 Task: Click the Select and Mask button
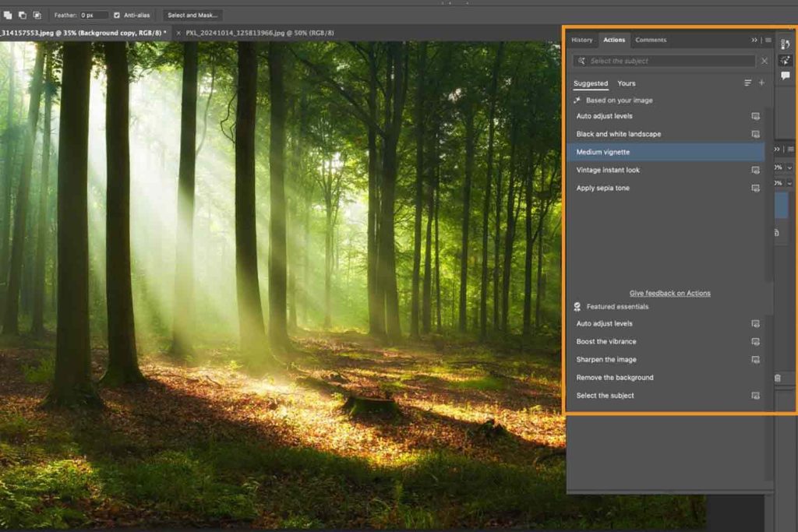pos(193,15)
